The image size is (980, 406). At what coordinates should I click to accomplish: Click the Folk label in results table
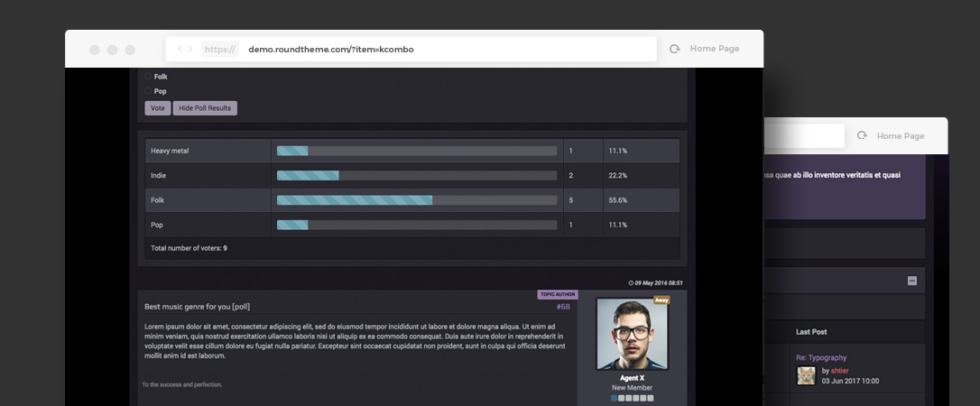(157, 200)
